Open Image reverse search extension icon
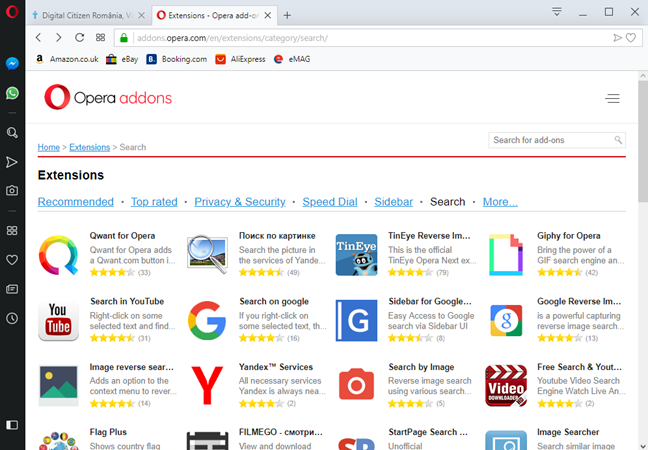The height and width of the screenshot is (450, 648). tap(58, 386)
